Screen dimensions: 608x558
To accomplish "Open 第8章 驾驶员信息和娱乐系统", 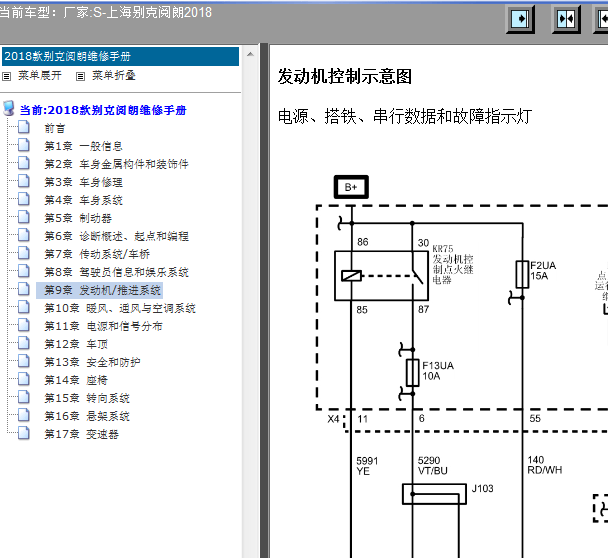I will coord(116,272).
